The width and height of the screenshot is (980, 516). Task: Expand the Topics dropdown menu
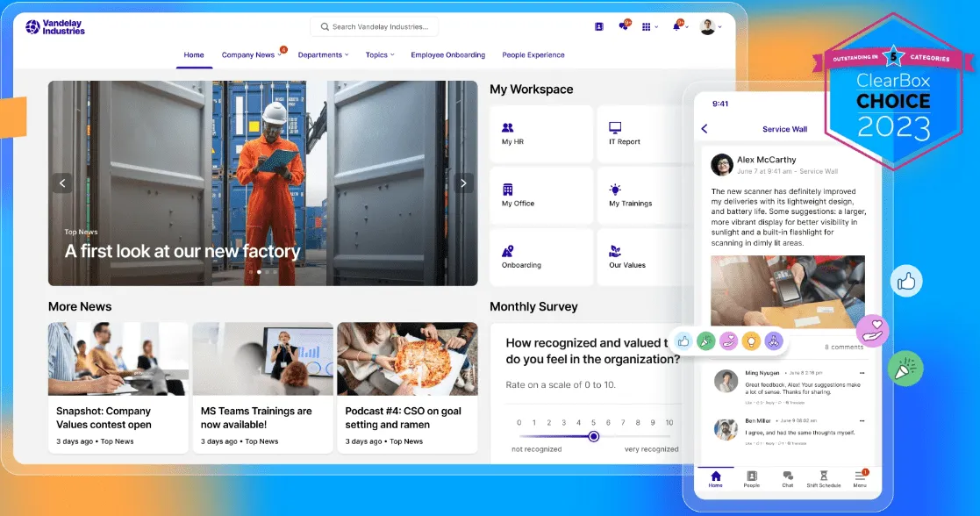tap(379, 55)
